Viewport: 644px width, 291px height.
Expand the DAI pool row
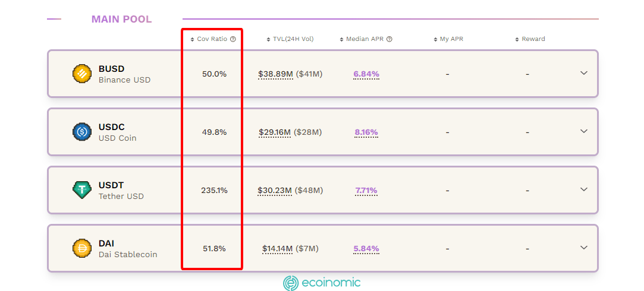584,248
